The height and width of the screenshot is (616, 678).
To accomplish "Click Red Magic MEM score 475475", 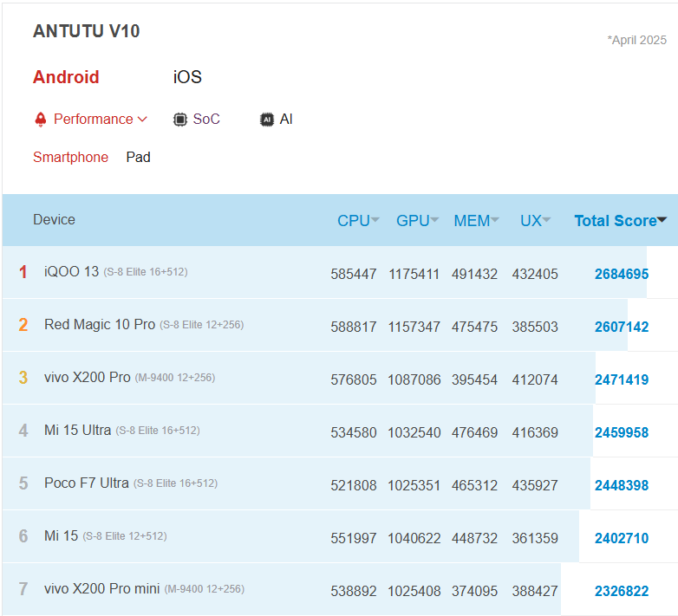I will click(474, 327).
